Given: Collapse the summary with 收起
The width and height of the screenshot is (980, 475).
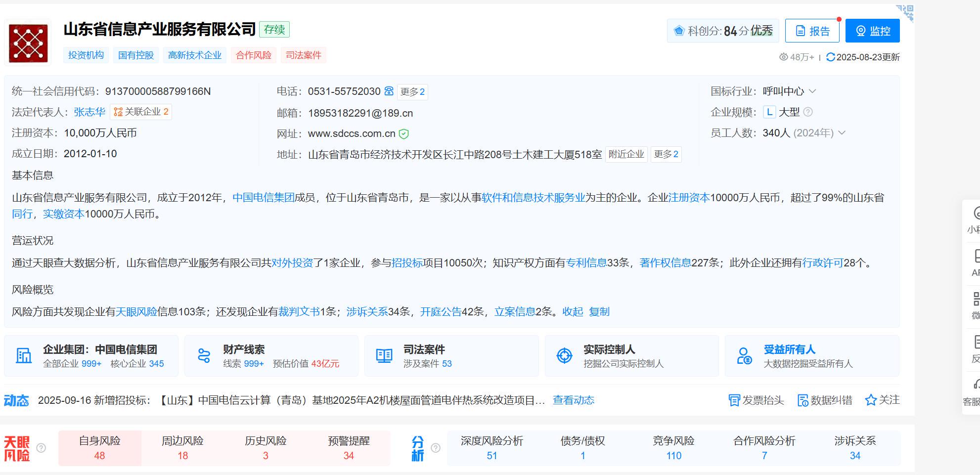Looking at the screenshot, I should coord(573,312).
